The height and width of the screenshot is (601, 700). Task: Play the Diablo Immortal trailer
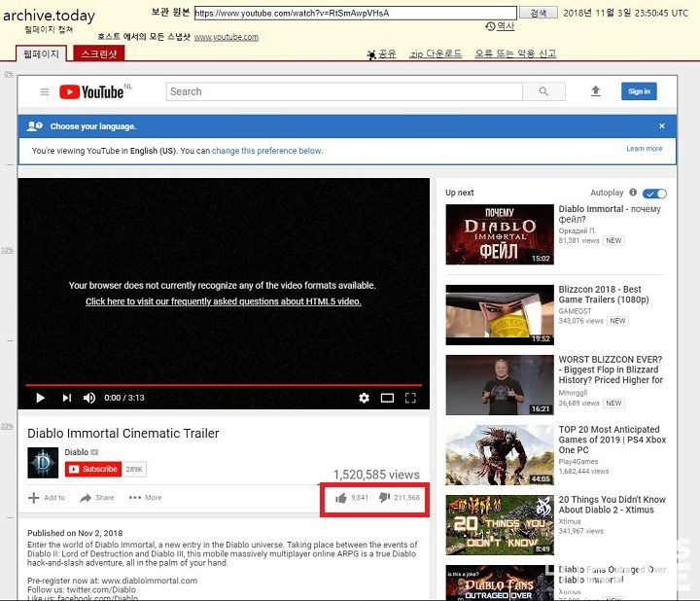coord(40,398)
